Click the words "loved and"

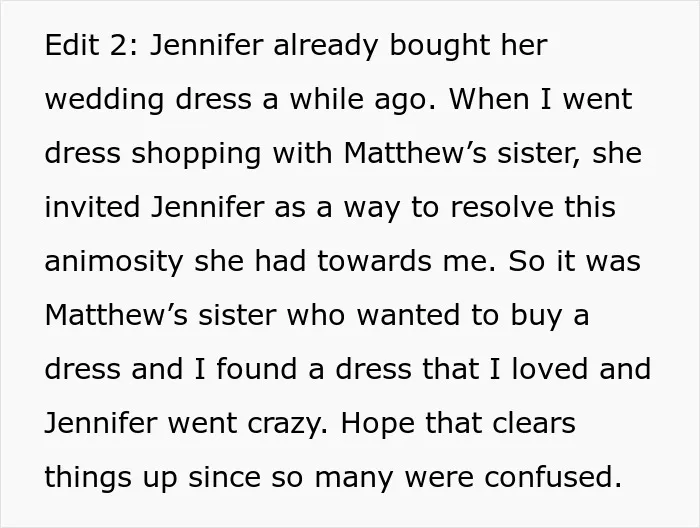click(x=581, y=369)
